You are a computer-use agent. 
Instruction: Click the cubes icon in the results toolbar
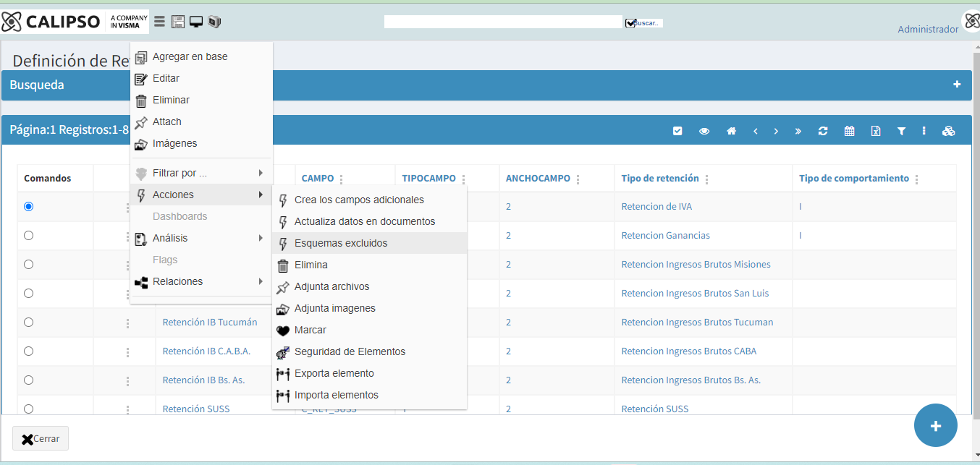click(949, 131)
